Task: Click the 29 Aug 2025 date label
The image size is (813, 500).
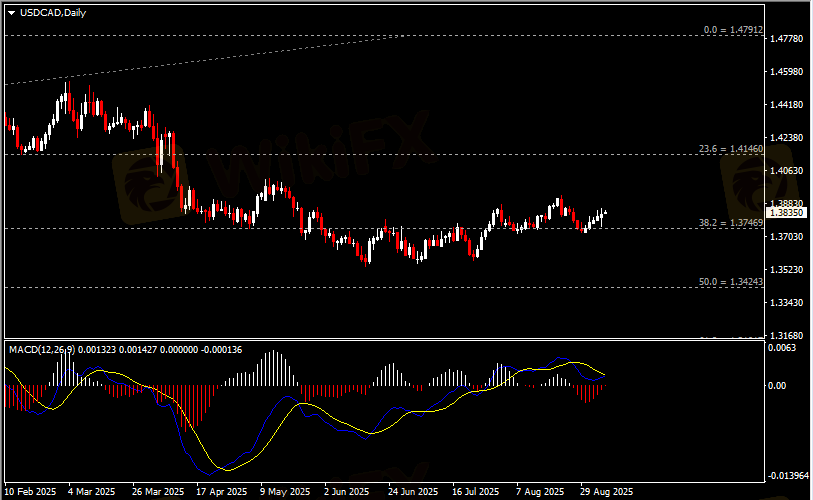Action: pos(607,491)
